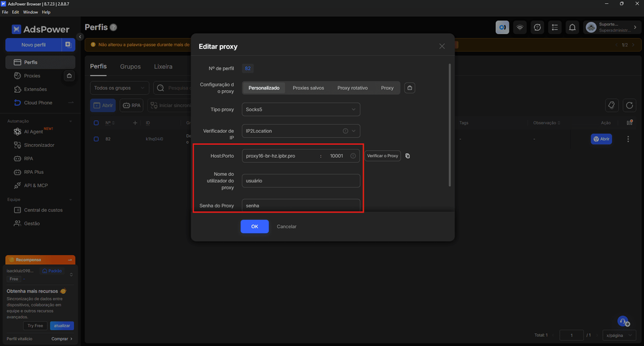Screen dimensions: 644x346
Task: Close the Editar proxy dialog with X
Action: (x=442, y=46)
